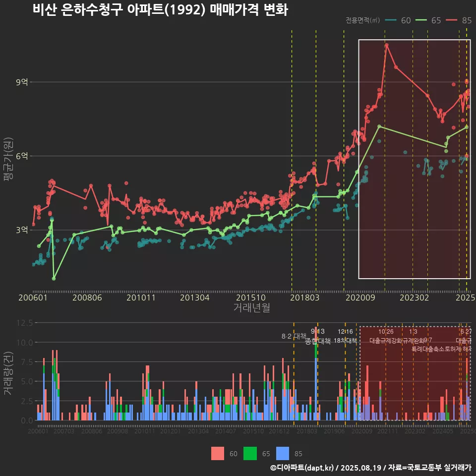Click the peak point of red 85 line
This screenshot has height=476, width=476.
[386, 45]
